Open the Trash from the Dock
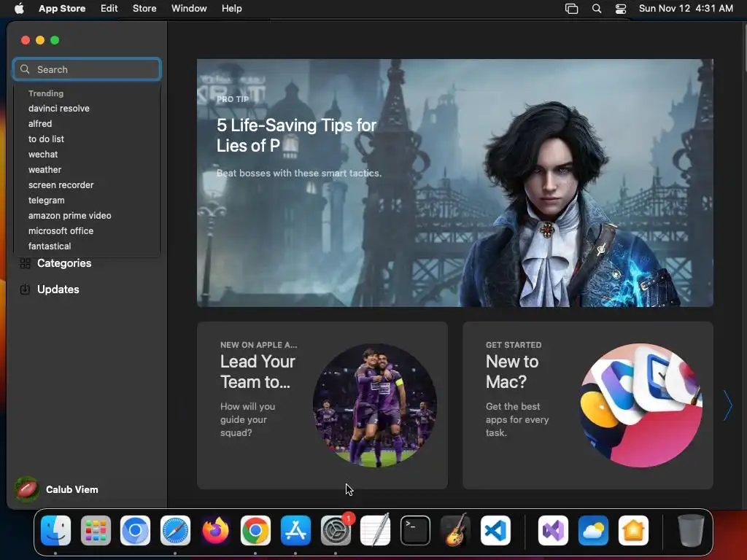Screen dimensions: 747x560 tap(691, 530)
